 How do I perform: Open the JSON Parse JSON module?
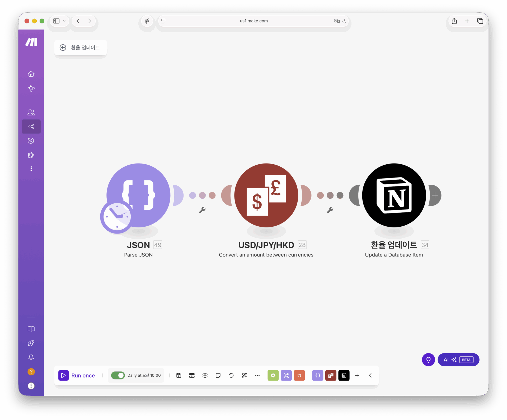click(138, 195)
